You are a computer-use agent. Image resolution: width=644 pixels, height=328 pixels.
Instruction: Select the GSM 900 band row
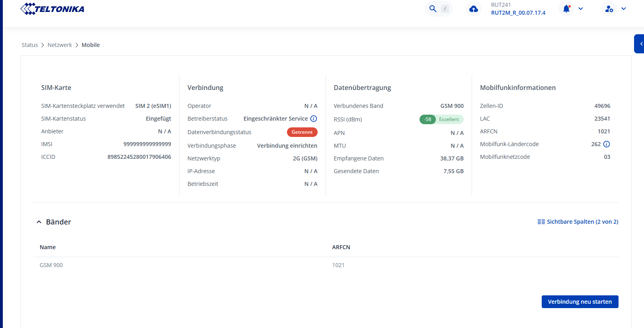click(x=51, y=265)
